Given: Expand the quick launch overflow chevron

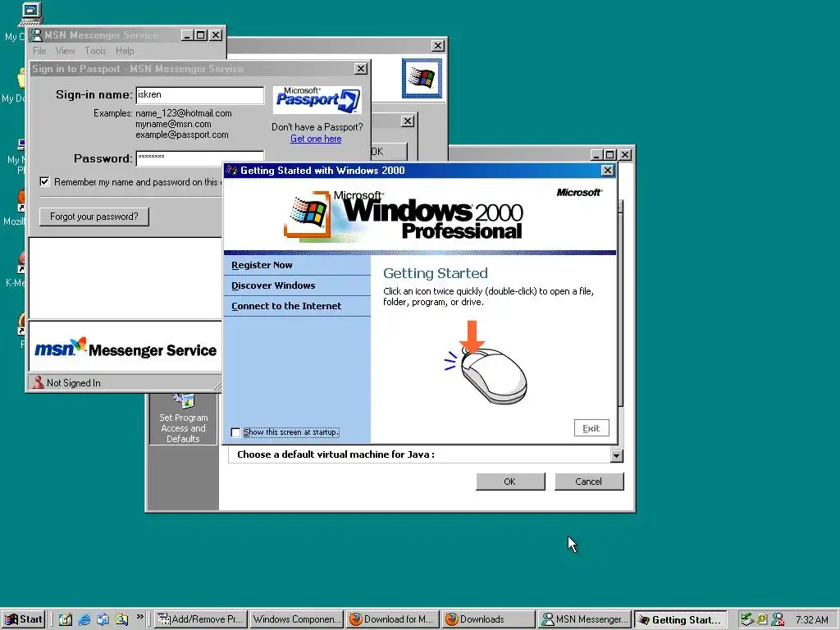Looking at the screenshot, I should 139,617.
